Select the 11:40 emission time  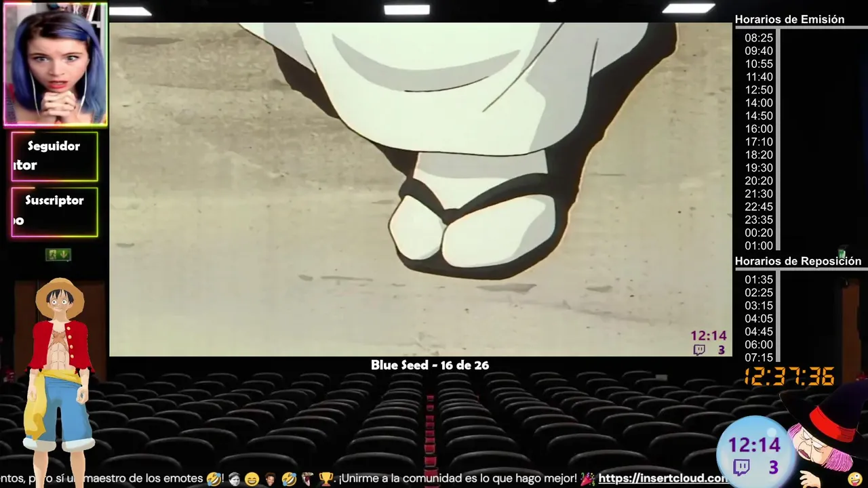pos(759,77)
